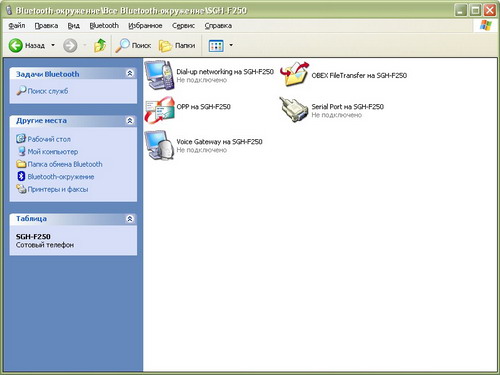Go to Рабочий стол link

click(x=49, y=139)
